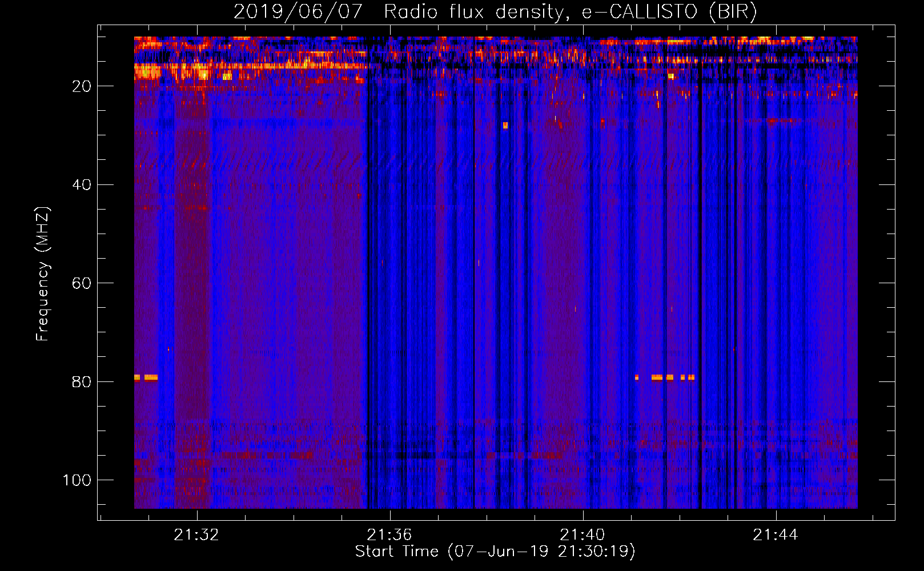Click the 21:32 time tick label

tap(196, 535)
